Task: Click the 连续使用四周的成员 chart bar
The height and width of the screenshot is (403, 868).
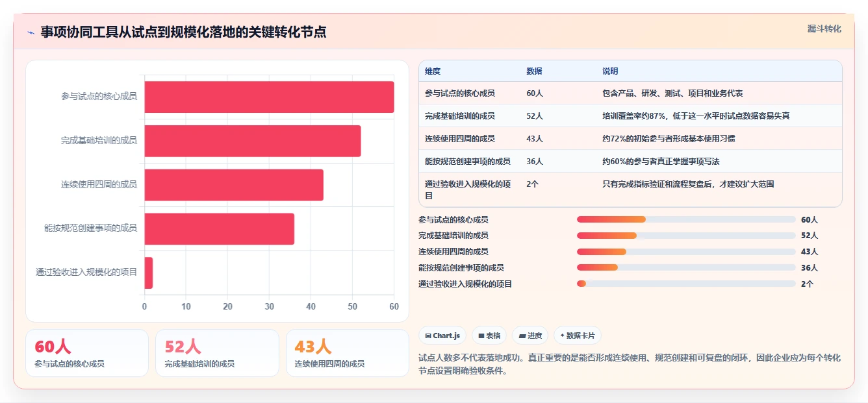Action: point(234,185)
